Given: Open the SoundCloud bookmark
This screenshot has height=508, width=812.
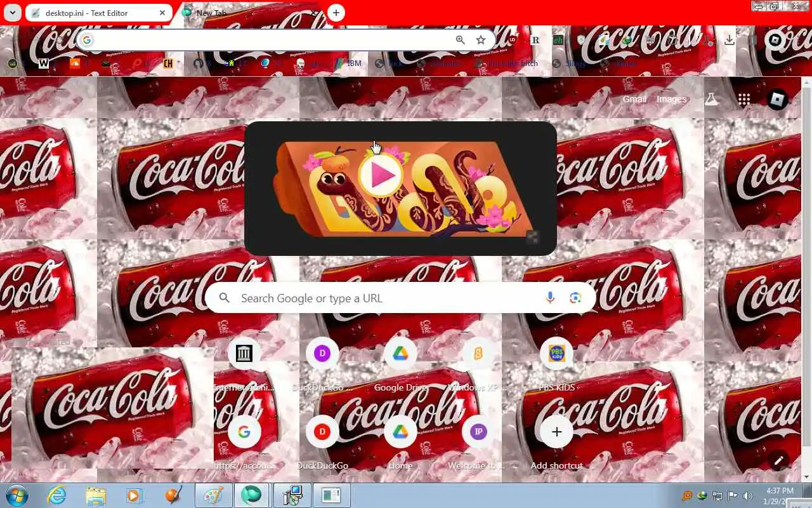Looking at the screenshot, I should [75, 63].
